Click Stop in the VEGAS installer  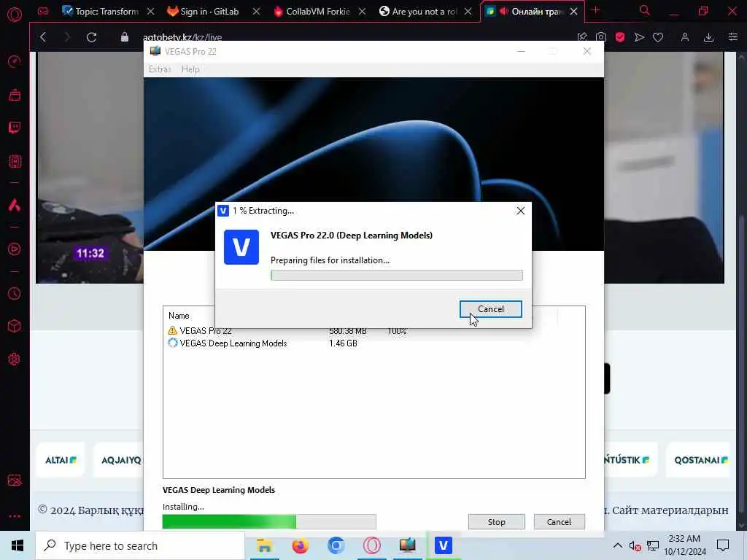[496, 522]
